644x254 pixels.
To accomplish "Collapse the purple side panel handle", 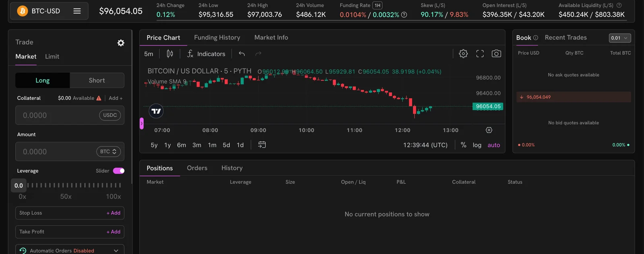I will pos(142,123).
